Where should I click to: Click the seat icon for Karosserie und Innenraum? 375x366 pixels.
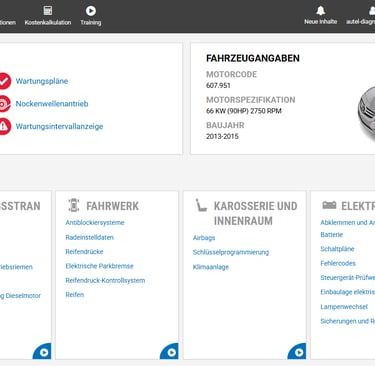pyautogui.click(x=201, y=205)
